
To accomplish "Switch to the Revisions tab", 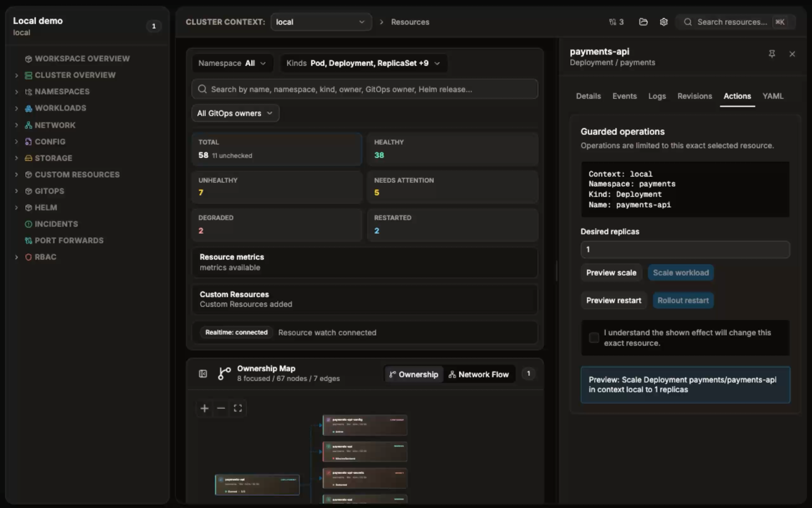I will (695, 96).
